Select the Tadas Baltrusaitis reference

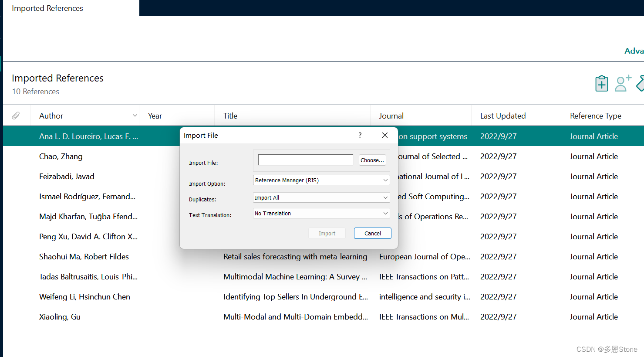click(88, 277)
